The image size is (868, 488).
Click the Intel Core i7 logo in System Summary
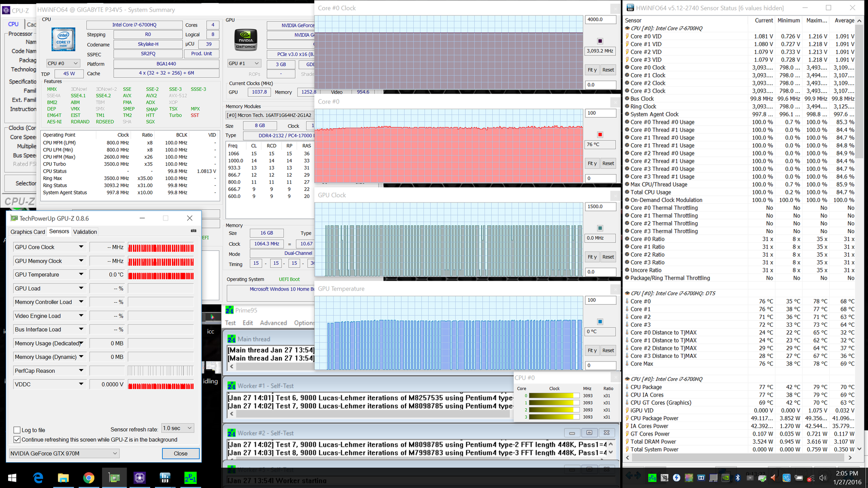pyautogui.click(x=63, y=39)
